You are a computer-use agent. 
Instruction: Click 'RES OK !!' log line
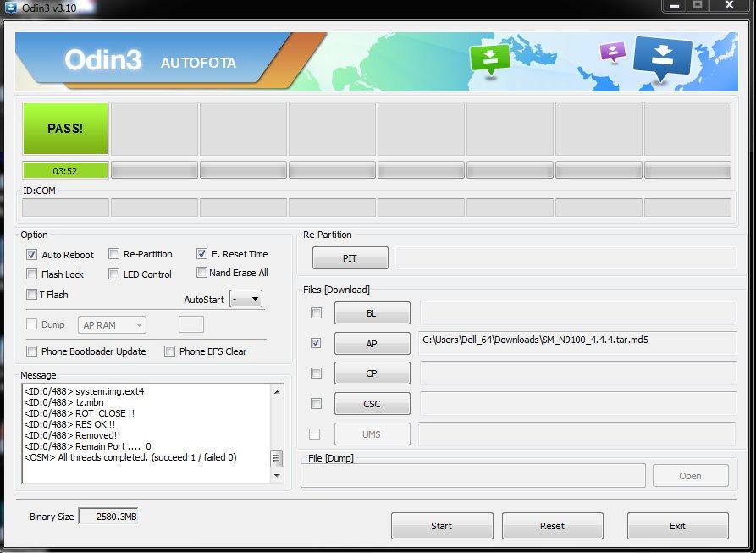point(69,425)
